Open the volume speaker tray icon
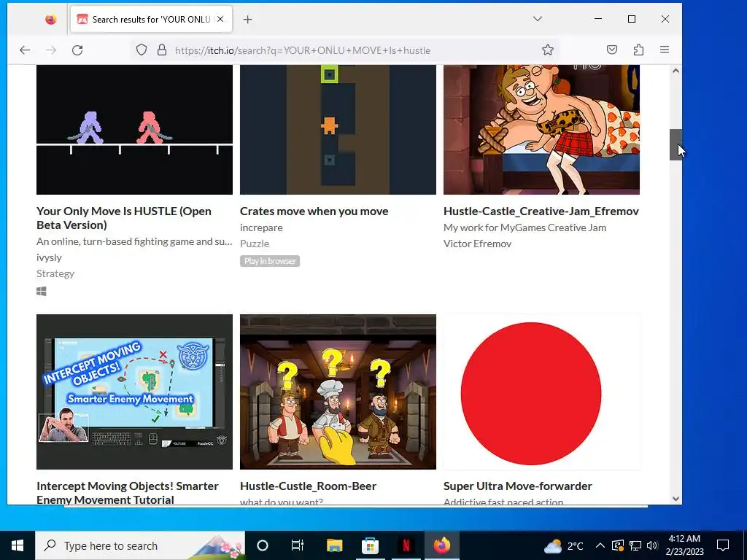Image resolution: width=747 pixels, height=560 pixels. (652, 545)
